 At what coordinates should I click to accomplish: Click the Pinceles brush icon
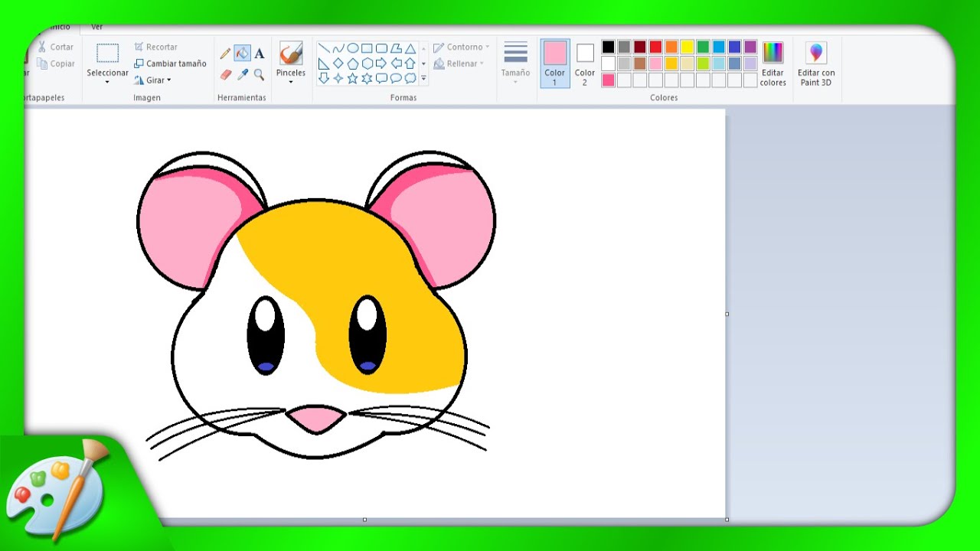[x=291, y=53]
